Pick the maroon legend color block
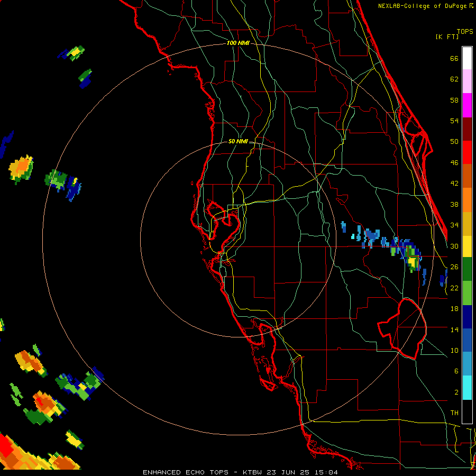Screen dimensions: 476x476 [467, 129]
